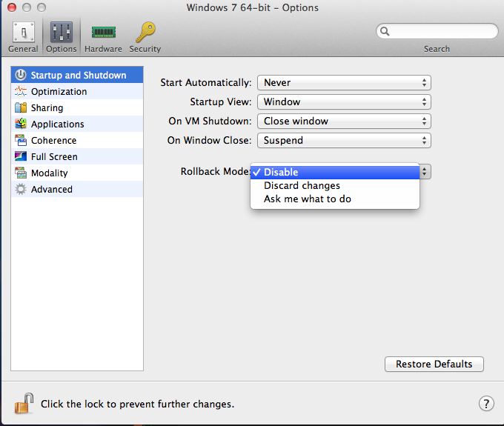Click the padlock icon to lock settings
Image resolution: width=504 pixels, height=426 pixels.
pyautogui.click(x=24, y=403)
